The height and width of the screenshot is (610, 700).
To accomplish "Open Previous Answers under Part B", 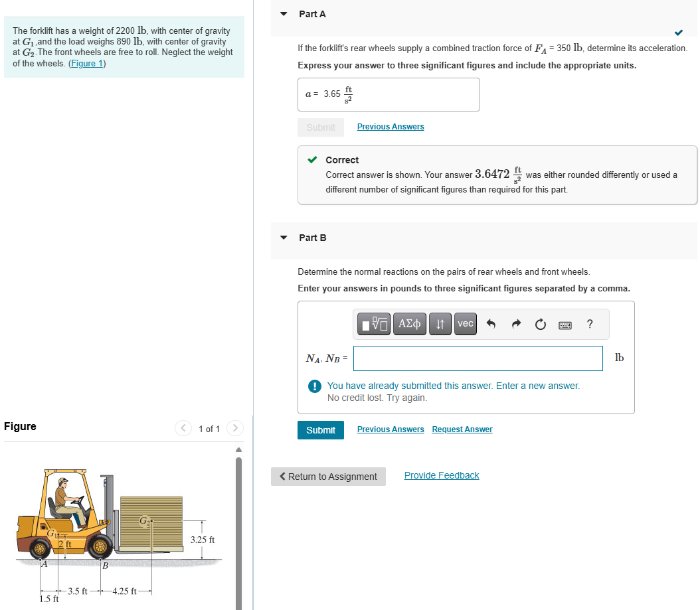I will click(x=390, y=429).
